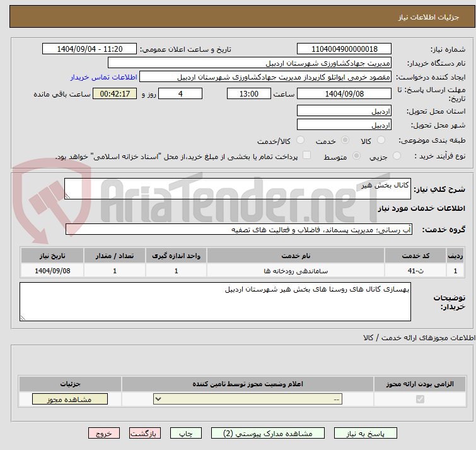Viewport: 476px width, 450px height.
Task: Select the کالا/خدمت radio button
Action: (300, 140)
